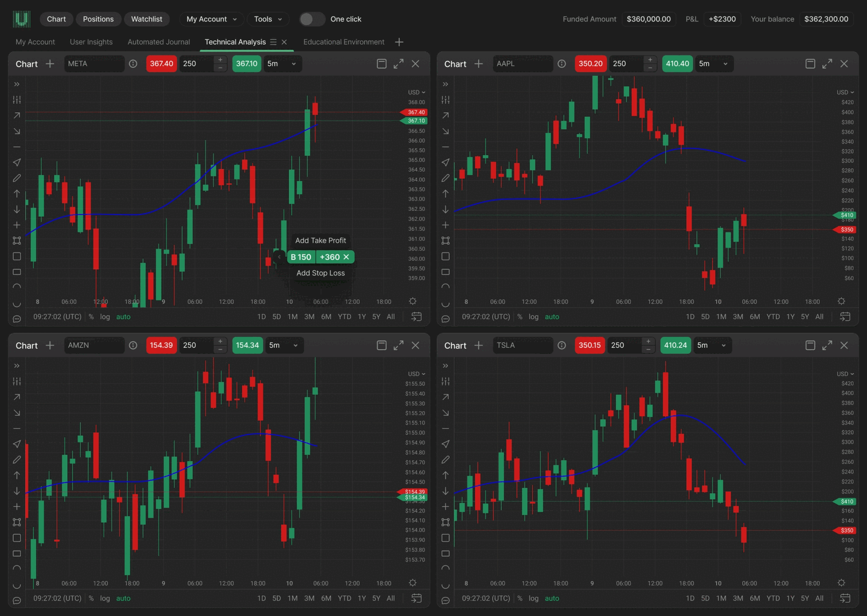Click the TSLA symbol input field
Viewport: 867px width, 616px height.
(x=522, y=345)
